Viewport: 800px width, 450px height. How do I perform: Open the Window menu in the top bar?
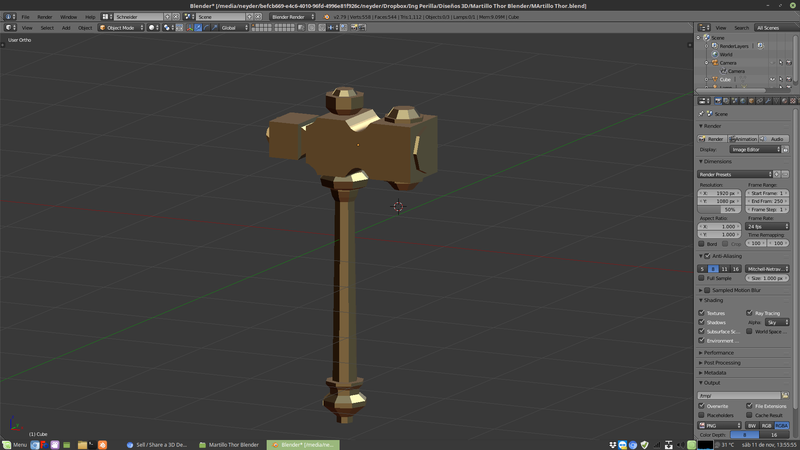(68, 17)
